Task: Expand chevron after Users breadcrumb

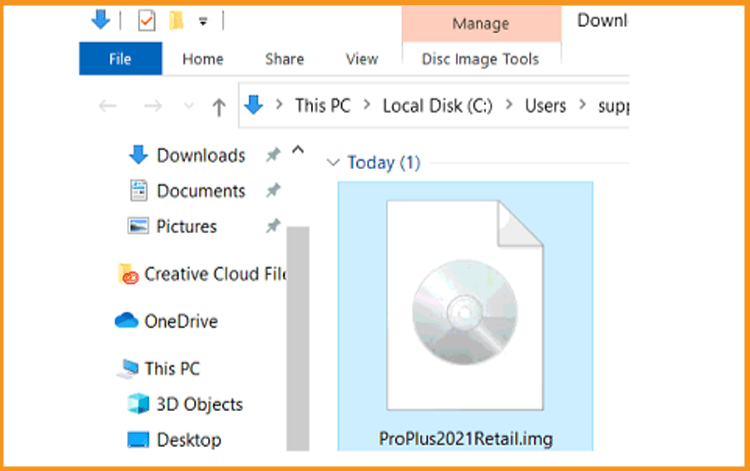Action: tap(582, 104)
